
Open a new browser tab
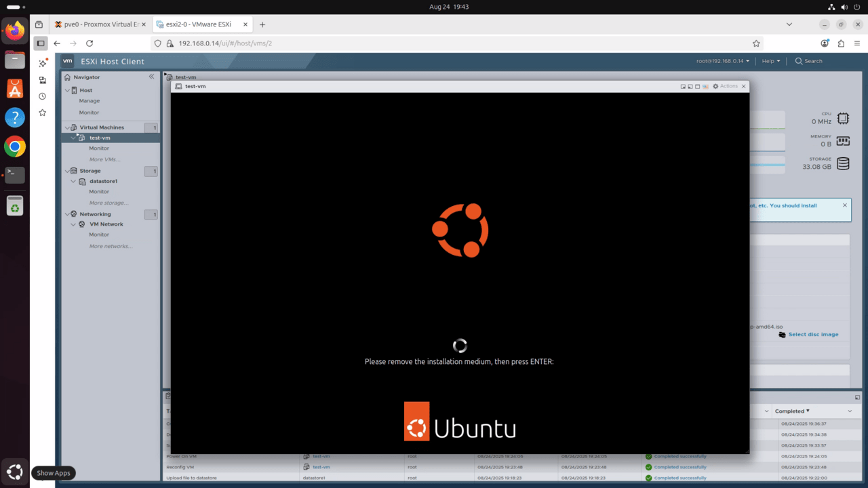point(262,24)
